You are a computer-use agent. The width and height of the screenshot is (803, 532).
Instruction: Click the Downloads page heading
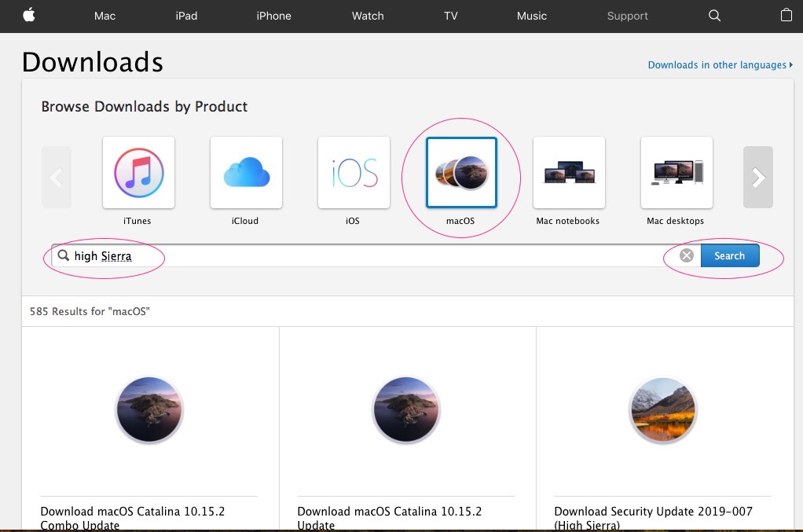click(x=93, y=62)
